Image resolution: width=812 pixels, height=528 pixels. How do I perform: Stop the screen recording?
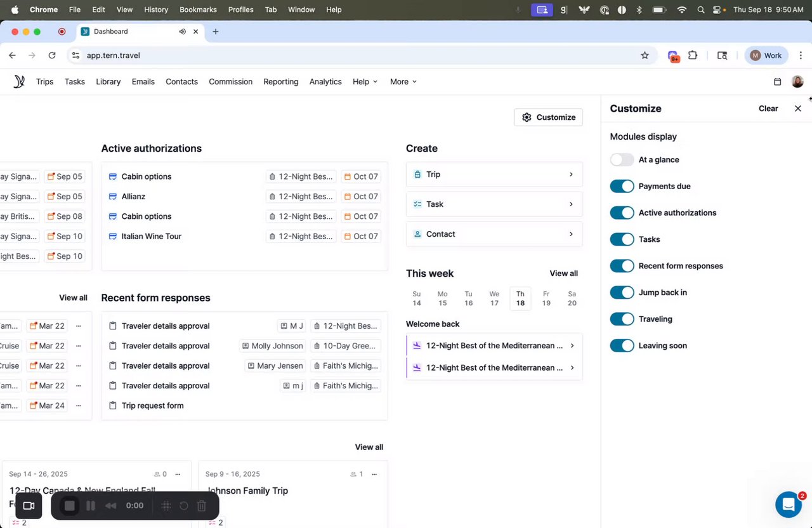click(x=70, y=506)
